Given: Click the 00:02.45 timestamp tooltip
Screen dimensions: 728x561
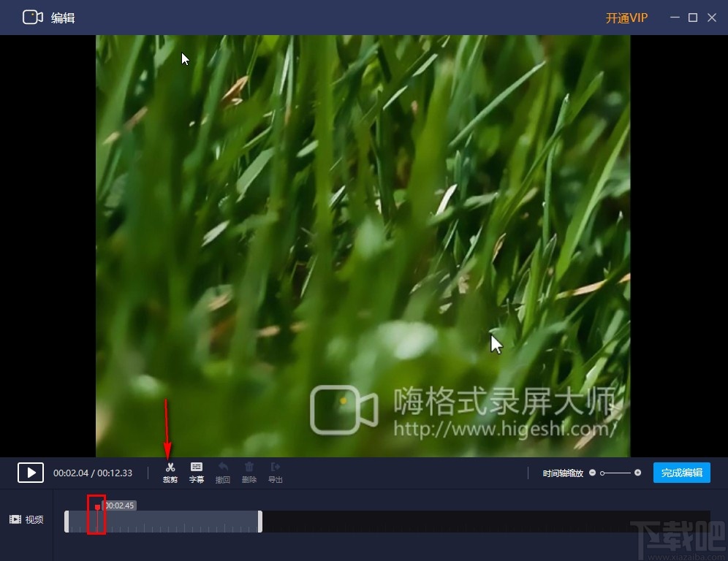Looking at the screenshot, I should [119, 505].
